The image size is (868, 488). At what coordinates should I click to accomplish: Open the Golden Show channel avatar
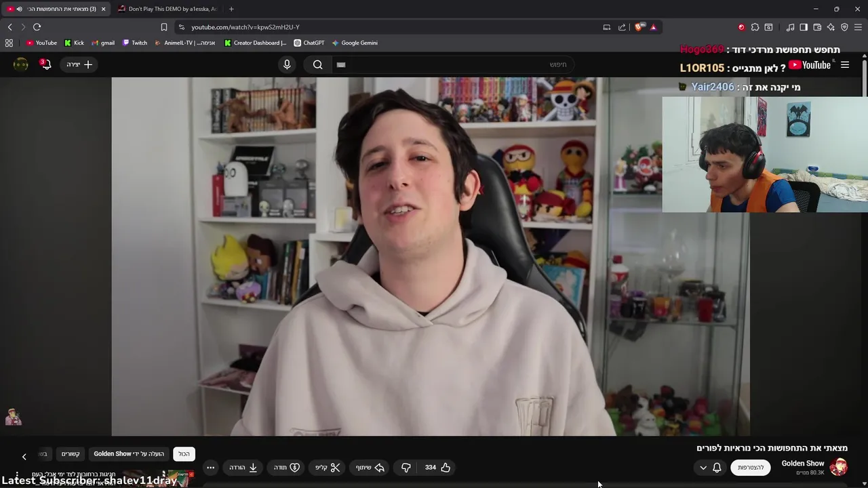pos(839,468)
